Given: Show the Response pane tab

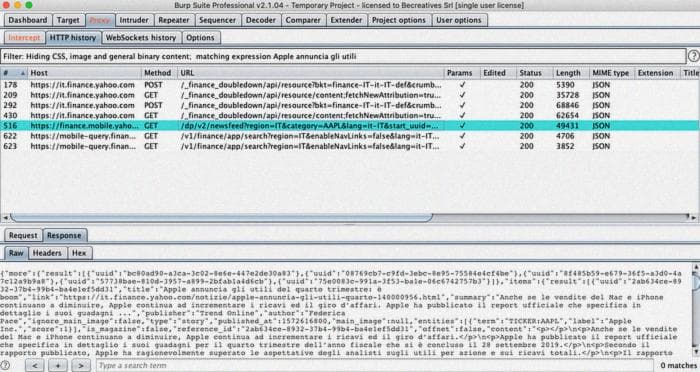Looking at the screenshot, I should point(64,235).
